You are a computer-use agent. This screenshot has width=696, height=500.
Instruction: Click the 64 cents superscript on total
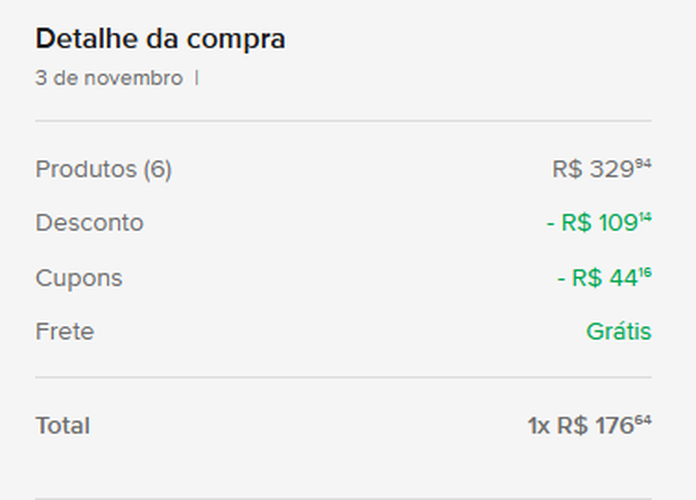coord(643,420)
